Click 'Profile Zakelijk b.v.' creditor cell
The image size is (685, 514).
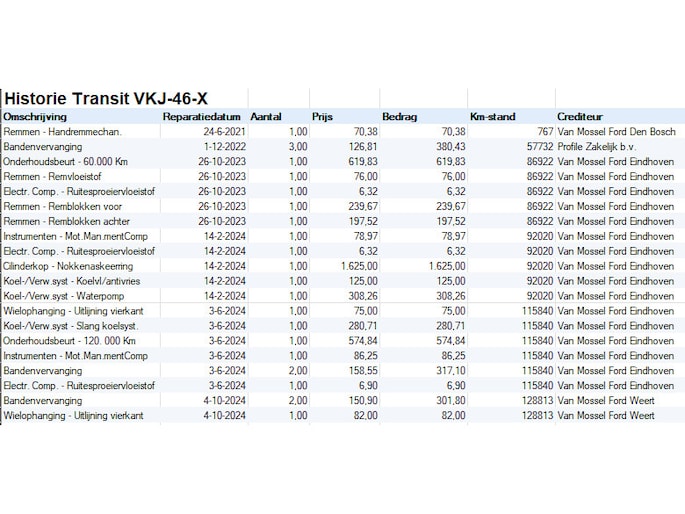(x=597, y=146)
